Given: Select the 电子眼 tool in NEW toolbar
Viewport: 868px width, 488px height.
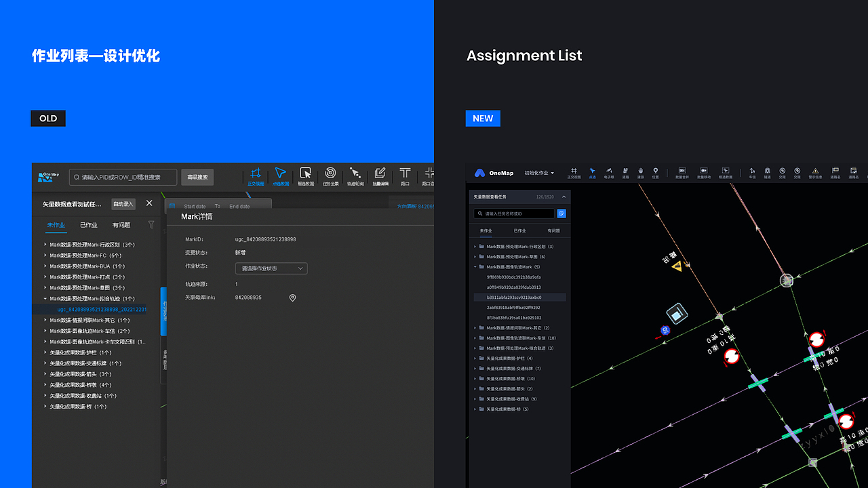Looking at the screenshot, I should coord(608,173).
